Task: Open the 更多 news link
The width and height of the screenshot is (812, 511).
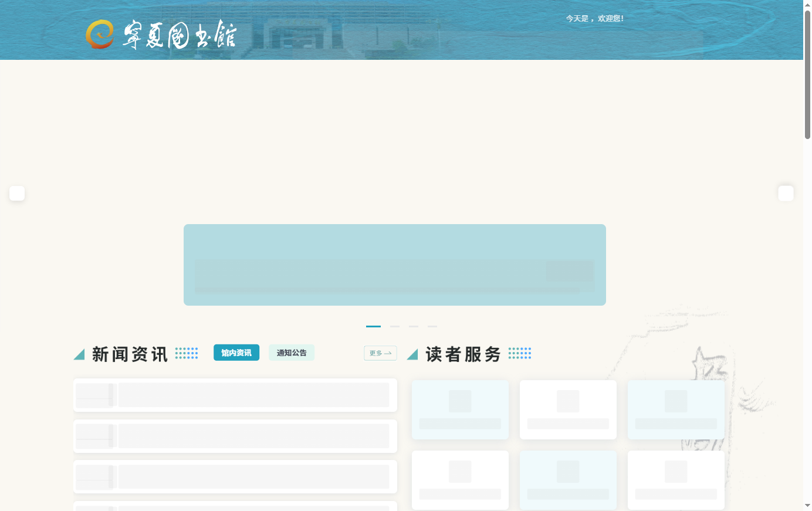Action: coord(380,353)
